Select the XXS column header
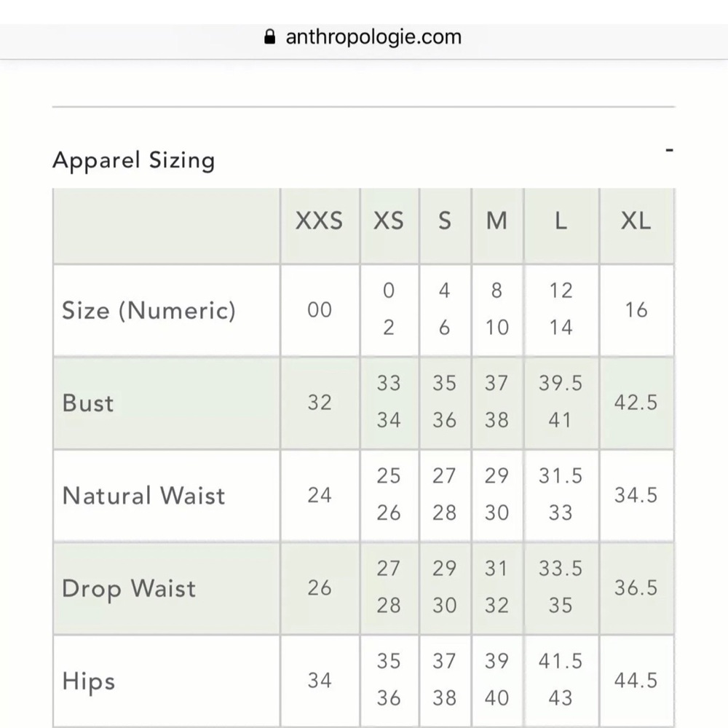Viewport: 728px width, 728px height. pyautogui.click(x=320, y=221)
